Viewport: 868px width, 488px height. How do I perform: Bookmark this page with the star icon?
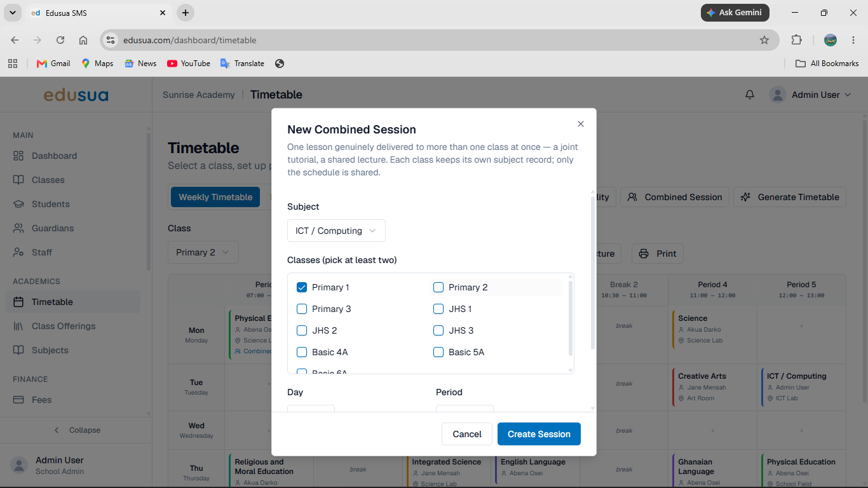point(764,40)
